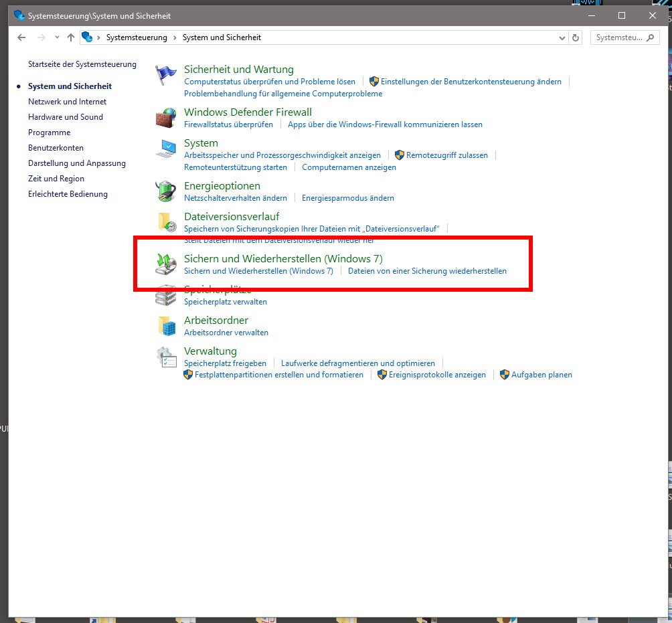Click the Sicherheit und Wartung flag icon
The image size is (672, 623).
pyautogui.click(x=166, y=76)
